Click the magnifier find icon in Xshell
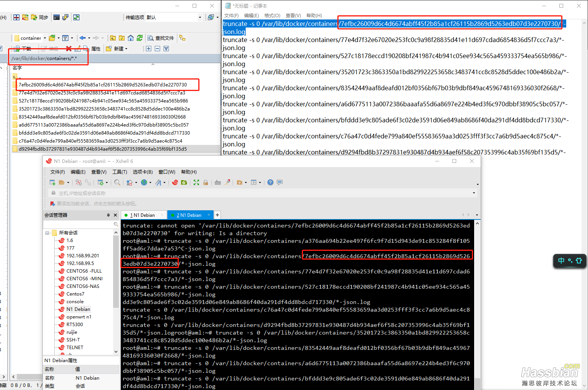The image size is (588, 390). coord(117,182)
